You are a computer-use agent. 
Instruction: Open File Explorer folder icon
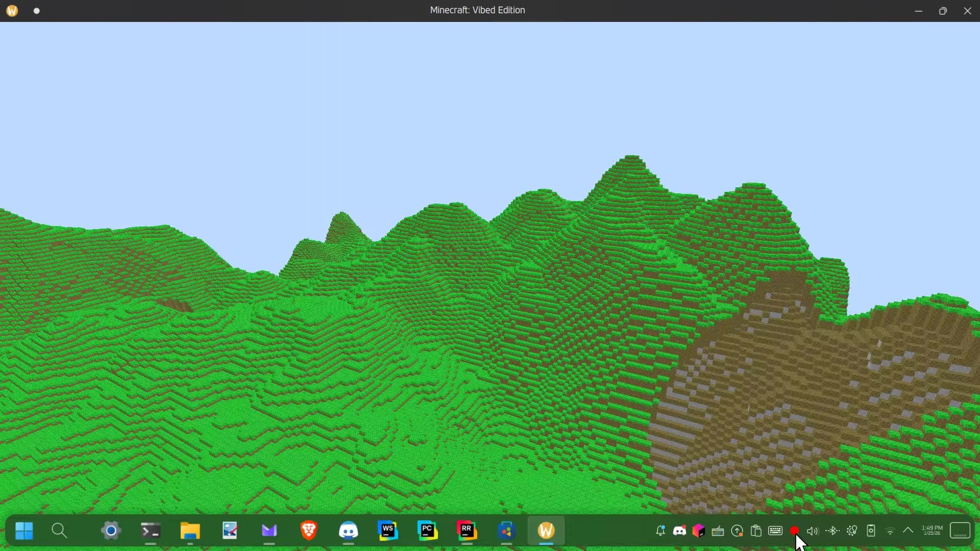(x=190, y=531)
